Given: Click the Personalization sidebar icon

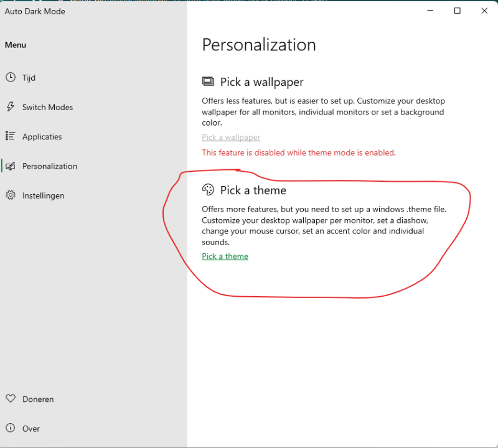Looking at the screenshot, I should 11,166.
